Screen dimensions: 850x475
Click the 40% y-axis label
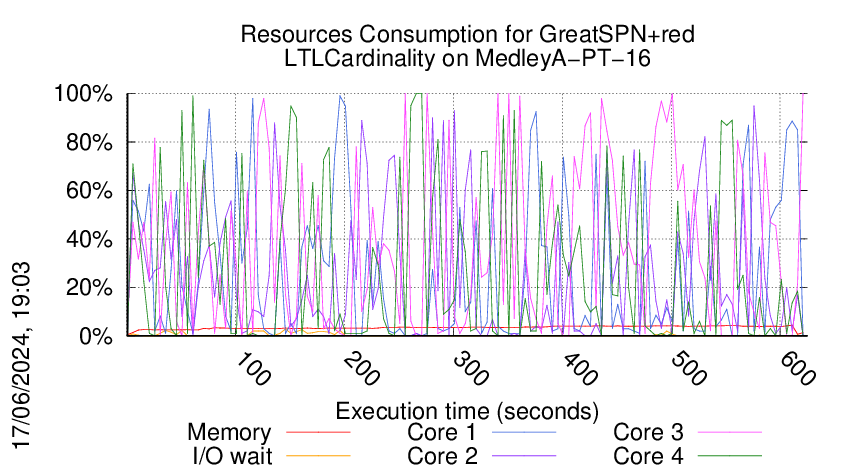(89, 239)
